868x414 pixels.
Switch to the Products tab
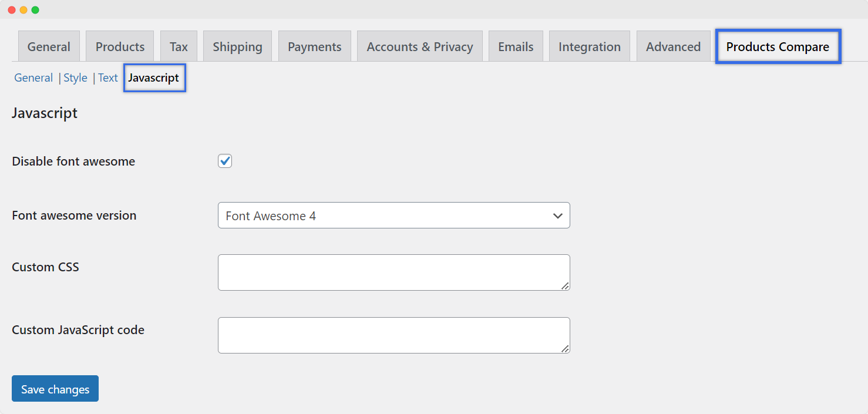(x=120, y=47)
